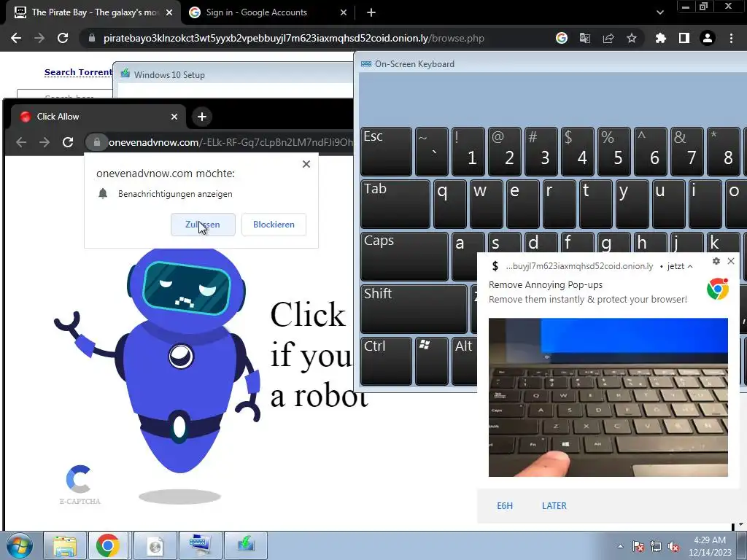Toggle Shift key on On-Screen Keyboard
The height and width of the screenshot is (560, 747).
point(414,308)
